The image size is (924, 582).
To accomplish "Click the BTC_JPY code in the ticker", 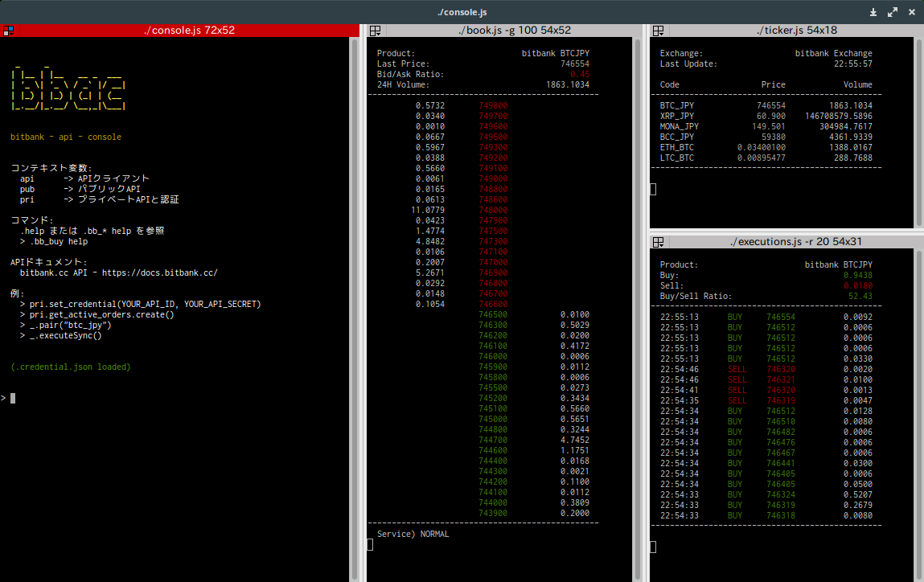I will coord(676,106).
